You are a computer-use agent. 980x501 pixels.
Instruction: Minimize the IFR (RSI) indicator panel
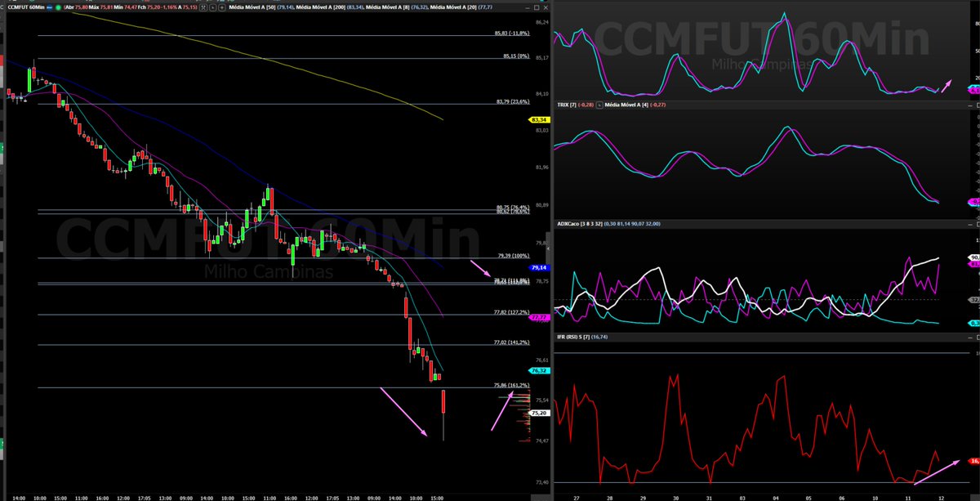(x=969, y=337)
